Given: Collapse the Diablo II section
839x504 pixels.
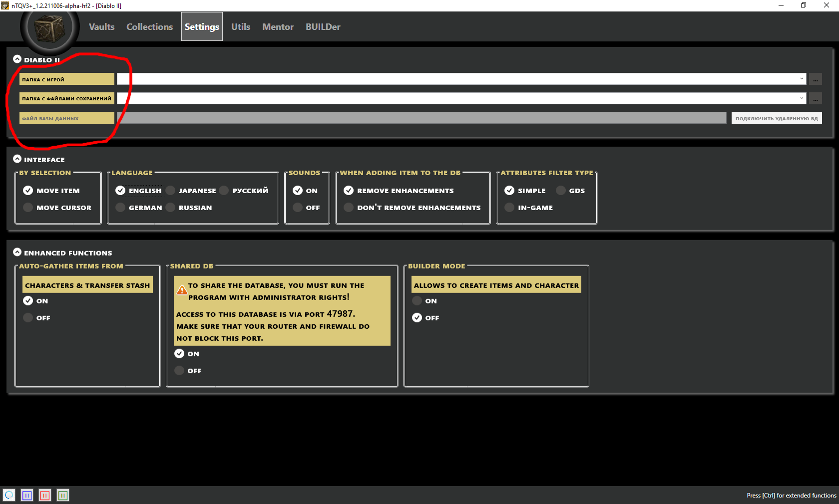Looking at the screenshot, I should coord(17,59).
